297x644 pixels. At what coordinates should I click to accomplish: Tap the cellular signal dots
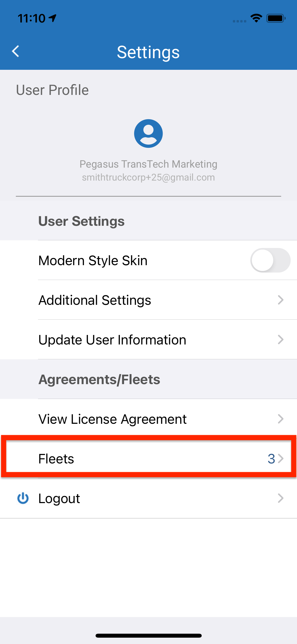(x=239, y=21)
